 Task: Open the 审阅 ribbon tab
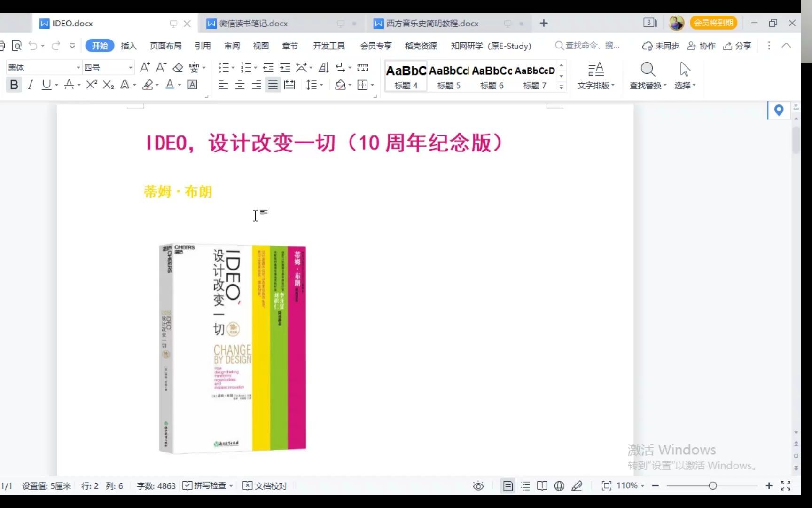click(x=232, y=46)
